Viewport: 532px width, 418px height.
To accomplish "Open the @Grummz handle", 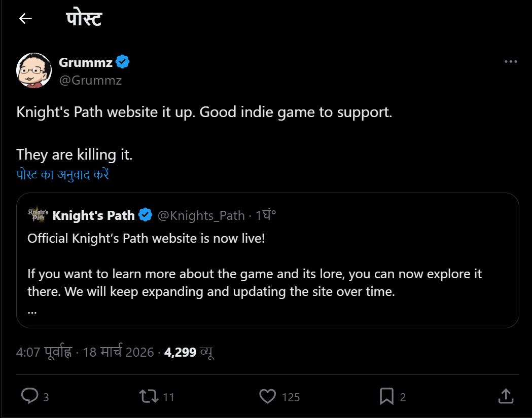I will pos(90,80).
